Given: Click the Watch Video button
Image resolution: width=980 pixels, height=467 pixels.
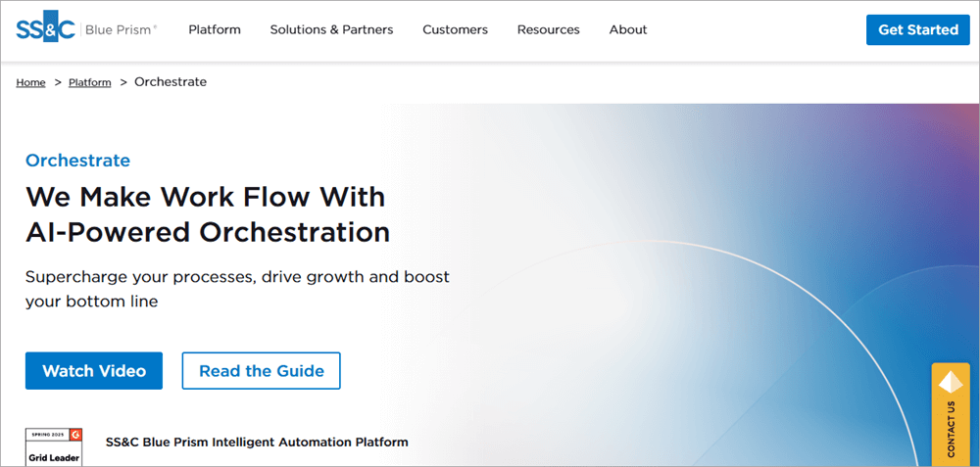Looking at the screenshot, I should (x=94, y=371).
